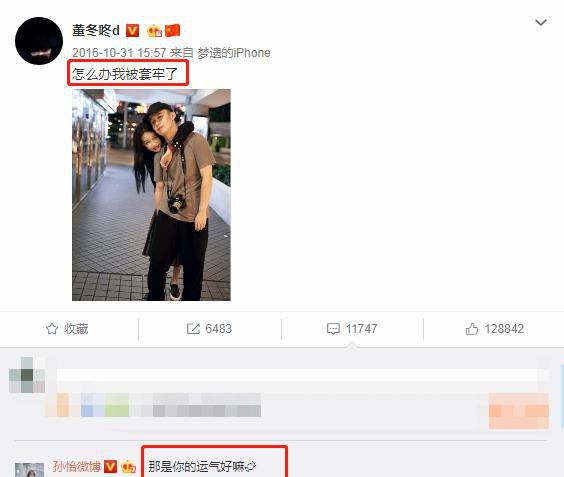Viewport: 564px width, 477px height.
Task: Open the post options chevron menu
Action: 541,23
